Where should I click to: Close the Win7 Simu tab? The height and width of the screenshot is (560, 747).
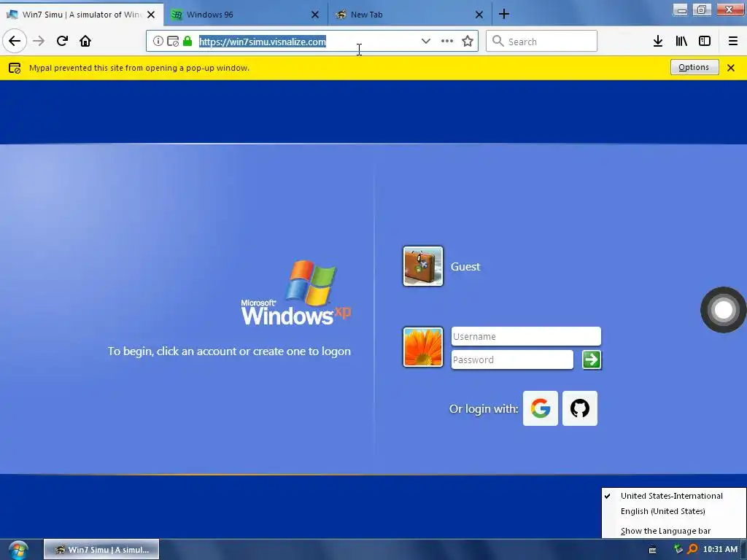(x=151, y=15)
